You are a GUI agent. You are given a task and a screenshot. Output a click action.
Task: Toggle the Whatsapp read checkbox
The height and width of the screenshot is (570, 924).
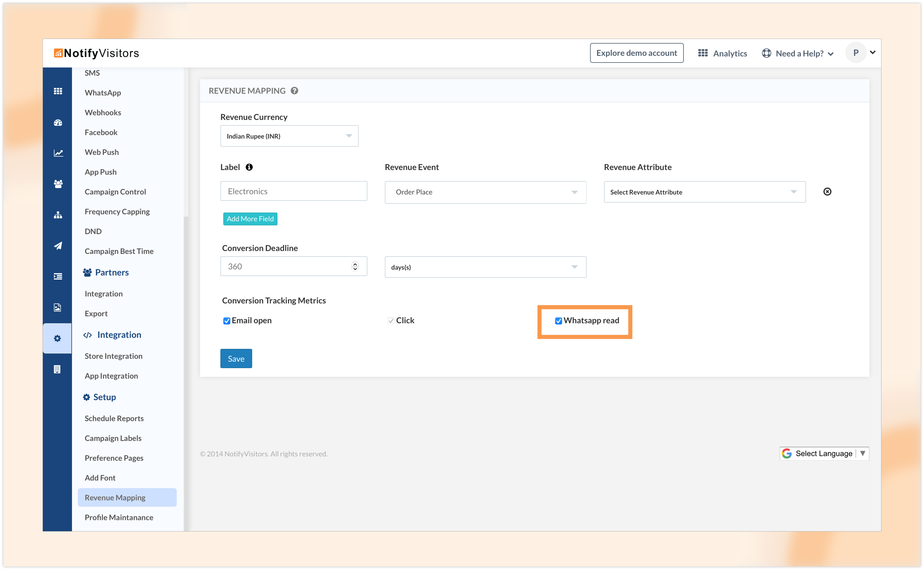[x=558, y=321]
